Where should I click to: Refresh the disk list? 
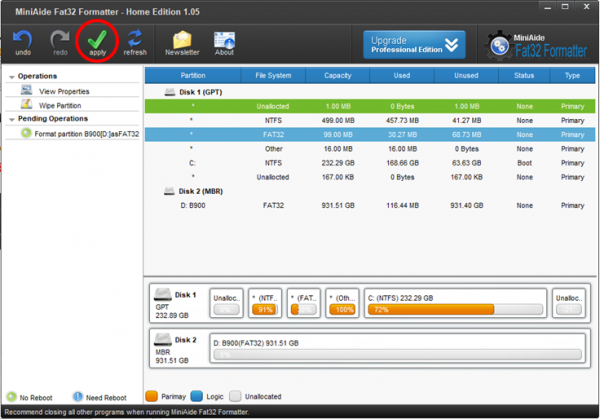click(x=135, y=38)
